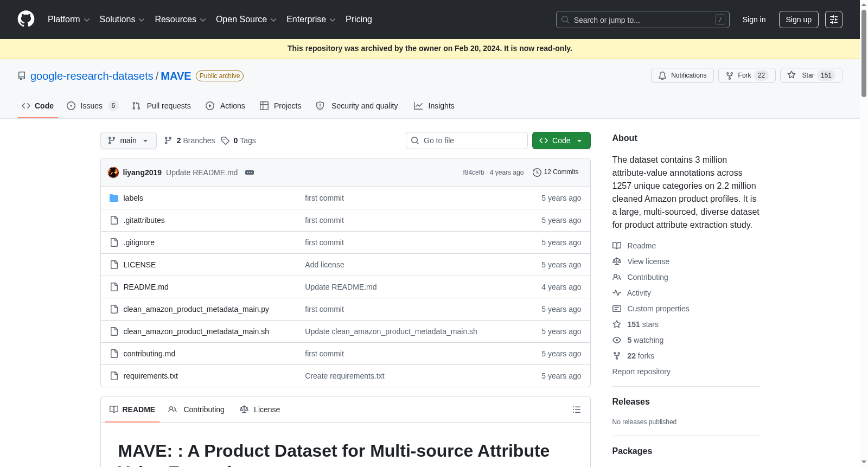Open the Fork count 22
Image resolution: width=868 pixels, height=467 pixels.
pyautogui.click(x=762, y=75)
